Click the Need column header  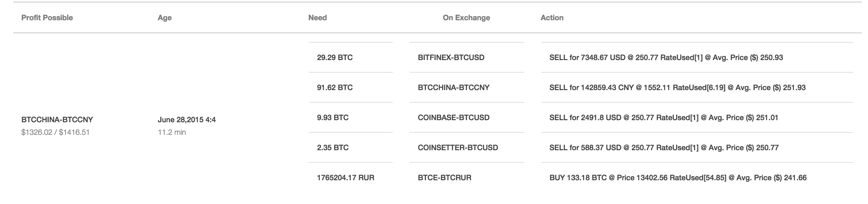tap(317, 18)
